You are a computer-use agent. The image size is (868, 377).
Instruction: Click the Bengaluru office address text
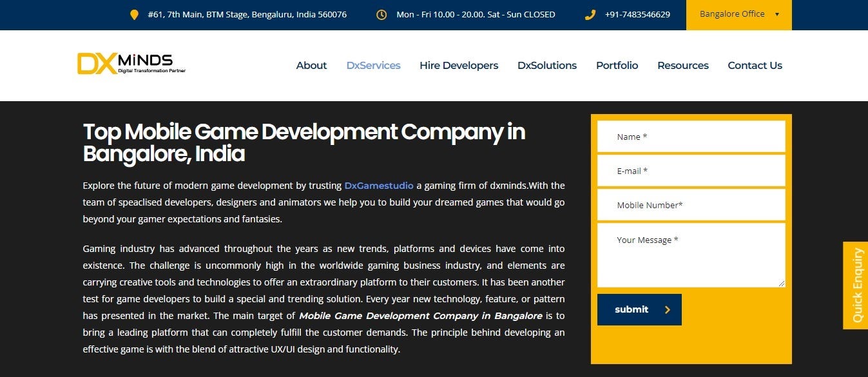(x=247, y=14)
